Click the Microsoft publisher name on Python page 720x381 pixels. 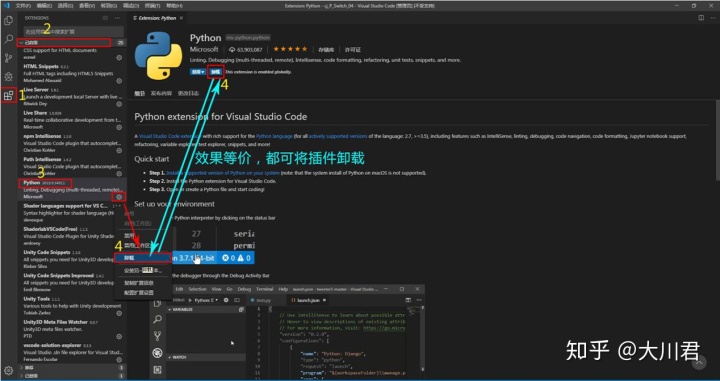coord(204,49)
